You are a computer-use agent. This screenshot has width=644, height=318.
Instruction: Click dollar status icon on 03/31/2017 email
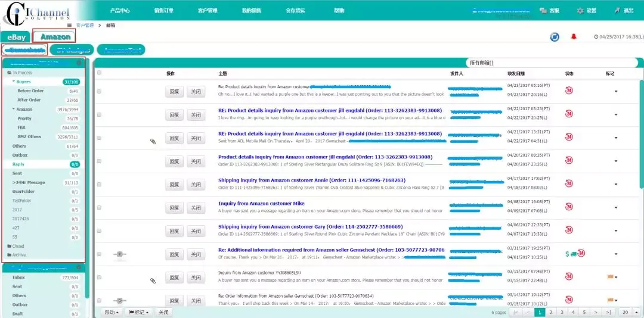coord(567,254)
